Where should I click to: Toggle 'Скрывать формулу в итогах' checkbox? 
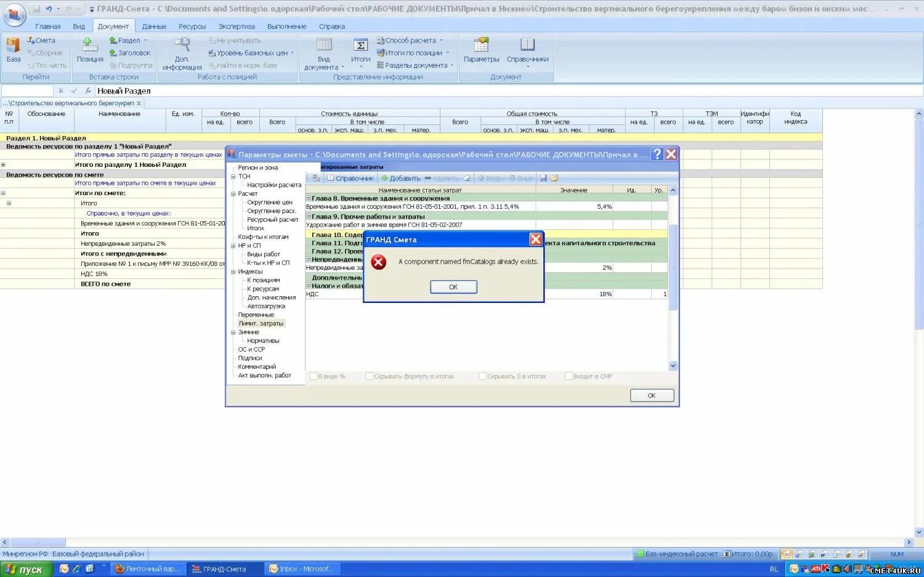(370, 376)
